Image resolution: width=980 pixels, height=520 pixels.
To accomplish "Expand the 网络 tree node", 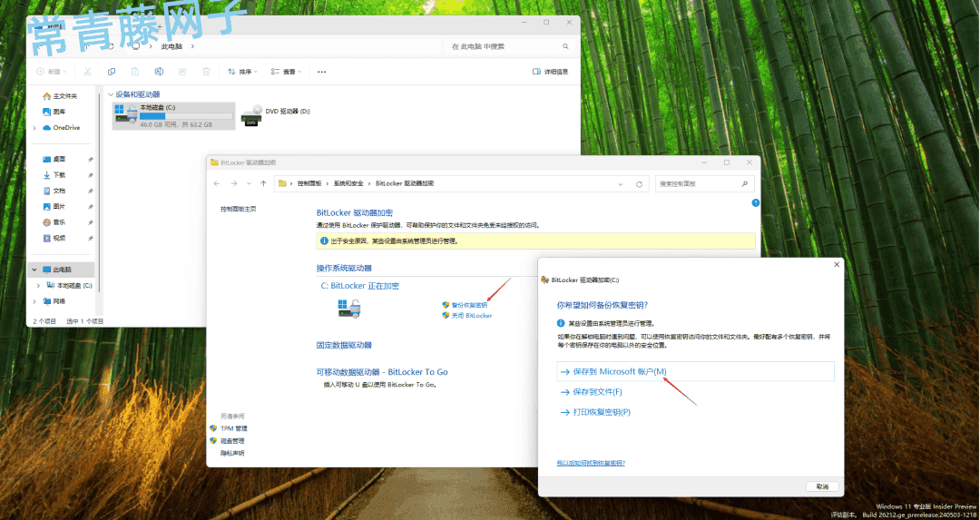I will pyautogui.click(x=34, y=301).
